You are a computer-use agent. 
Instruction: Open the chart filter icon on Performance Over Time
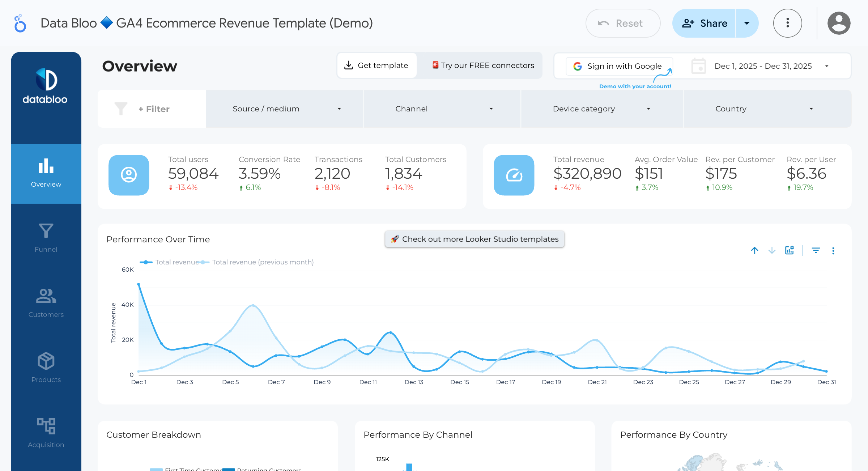(x=816, y=250)
